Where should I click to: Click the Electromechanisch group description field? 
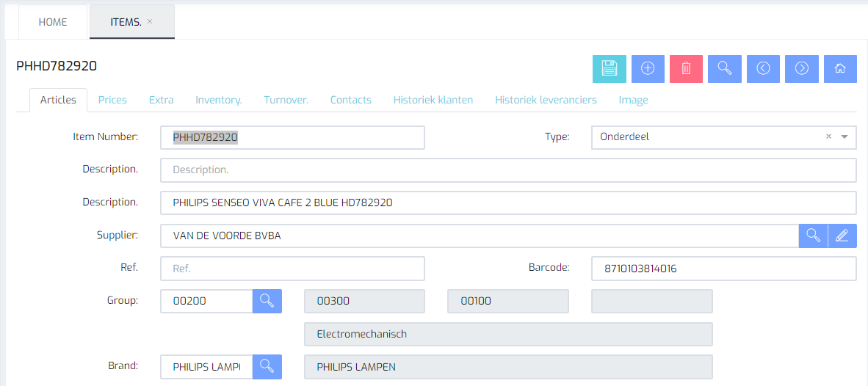pyautogui.click(x=508, y=334)
